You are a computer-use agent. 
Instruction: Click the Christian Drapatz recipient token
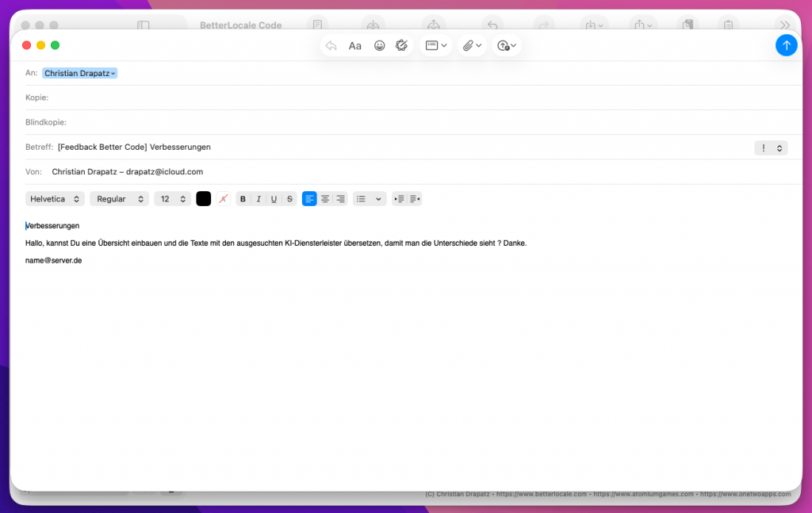point(79,73)
